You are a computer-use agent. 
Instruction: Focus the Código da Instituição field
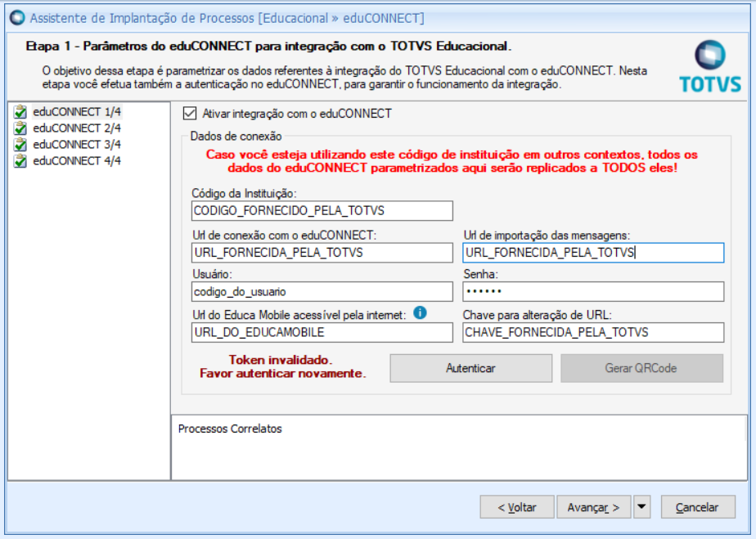pyautogui.click(x=321, y=211)
